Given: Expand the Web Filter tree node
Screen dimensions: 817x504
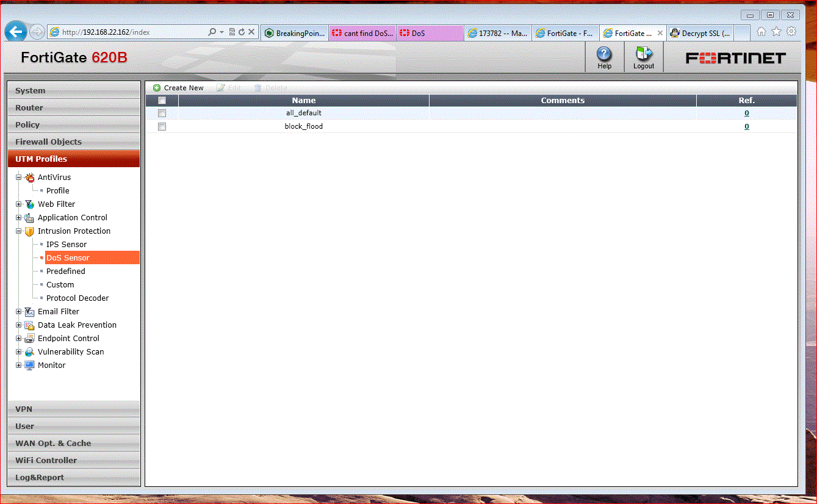Looking at the screenshot, I should tap(19, 204).
